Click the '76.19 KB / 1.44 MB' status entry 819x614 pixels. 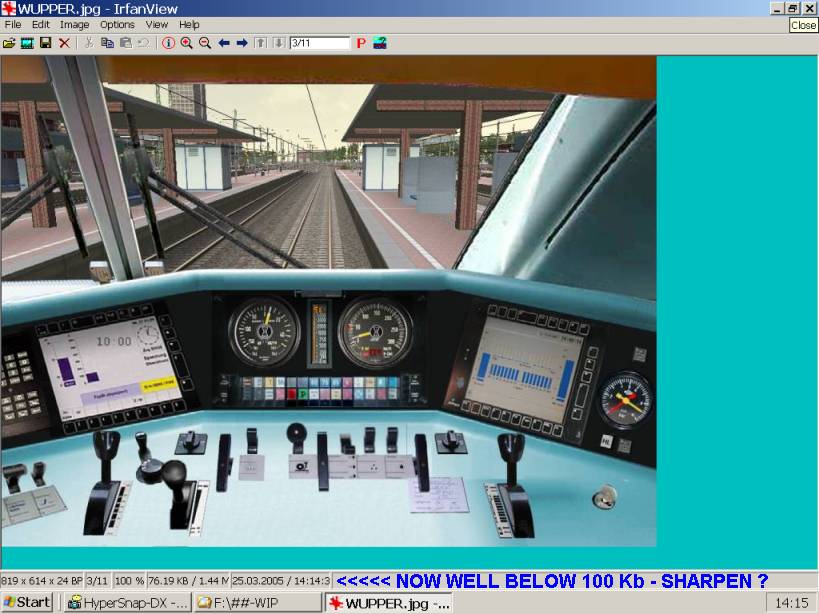(x=189, y=581)
